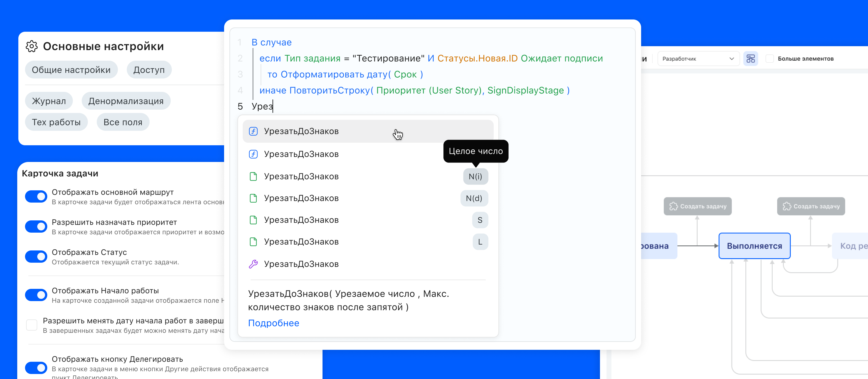Click the settings gear icon beside Основные настройки

(x=31, y=46)
